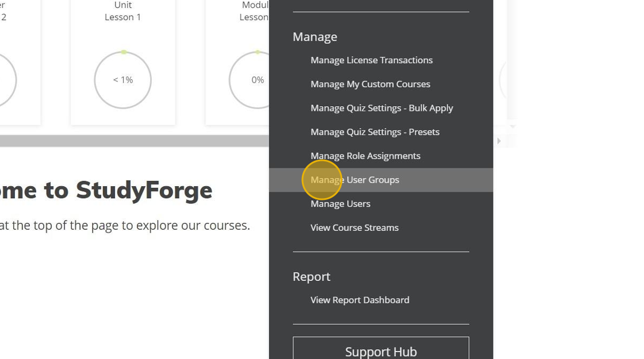Go to Manage Role Assignments
This screenshot has height=359, width=644.
point(365,156)
